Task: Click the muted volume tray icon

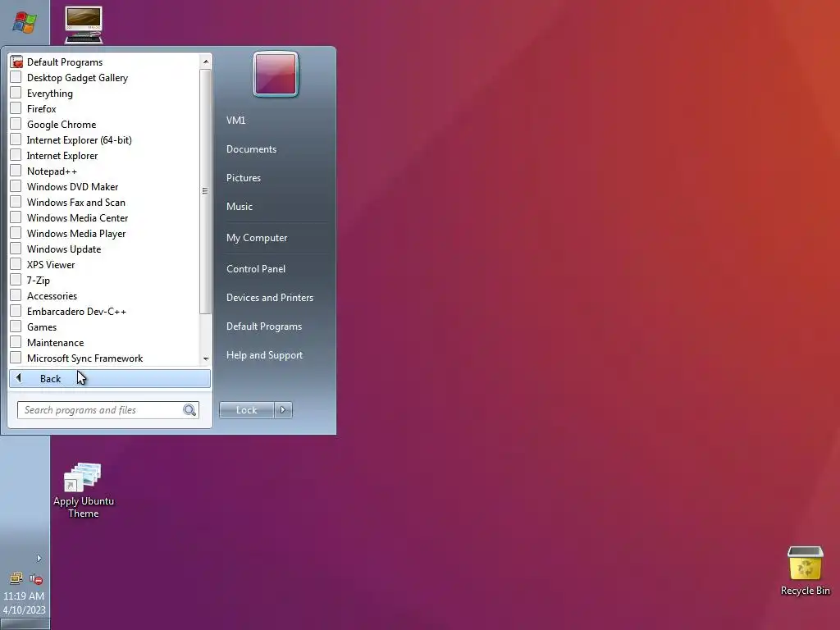Action: point(36,578)
